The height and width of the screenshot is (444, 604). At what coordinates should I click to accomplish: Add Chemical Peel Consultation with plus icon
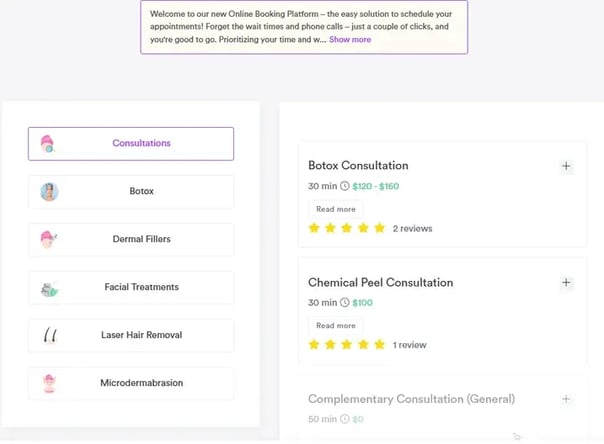tap(566, 282)
